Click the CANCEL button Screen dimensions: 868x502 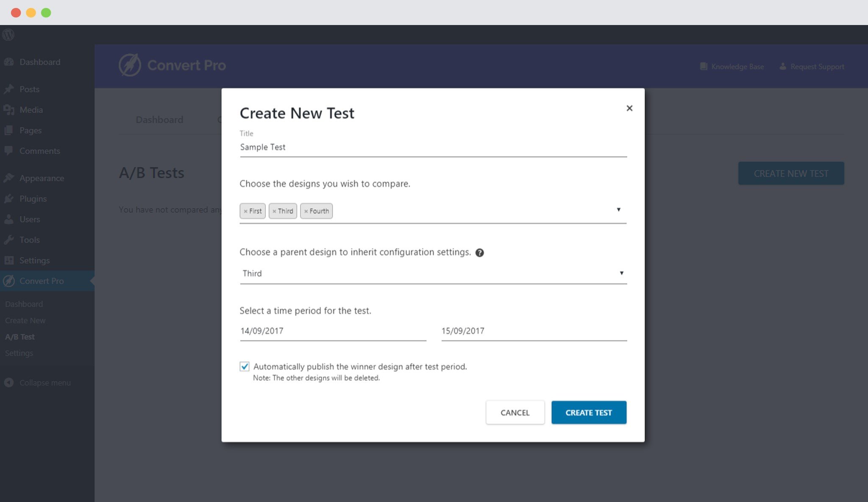(x=515, y=413)
